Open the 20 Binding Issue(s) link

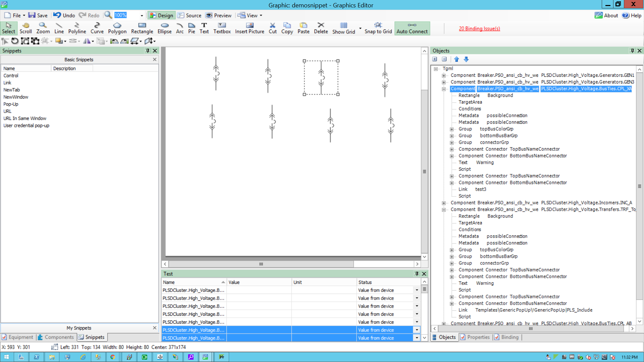[x=479, y=28]
